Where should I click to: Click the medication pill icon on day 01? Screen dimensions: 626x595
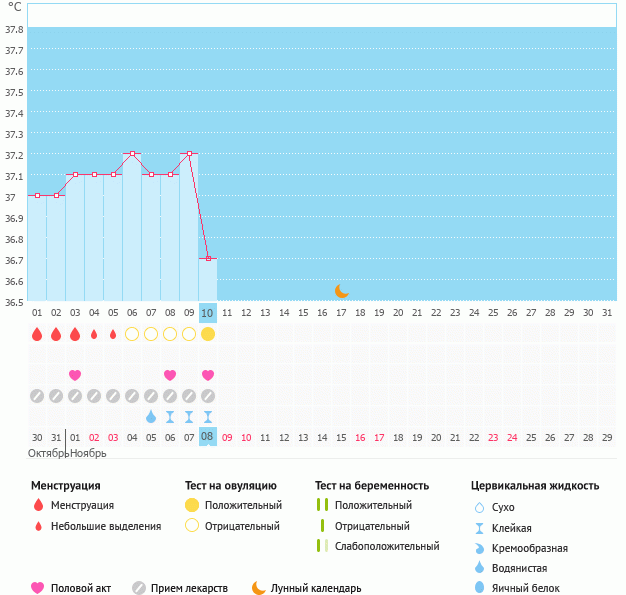click(37, 396)
